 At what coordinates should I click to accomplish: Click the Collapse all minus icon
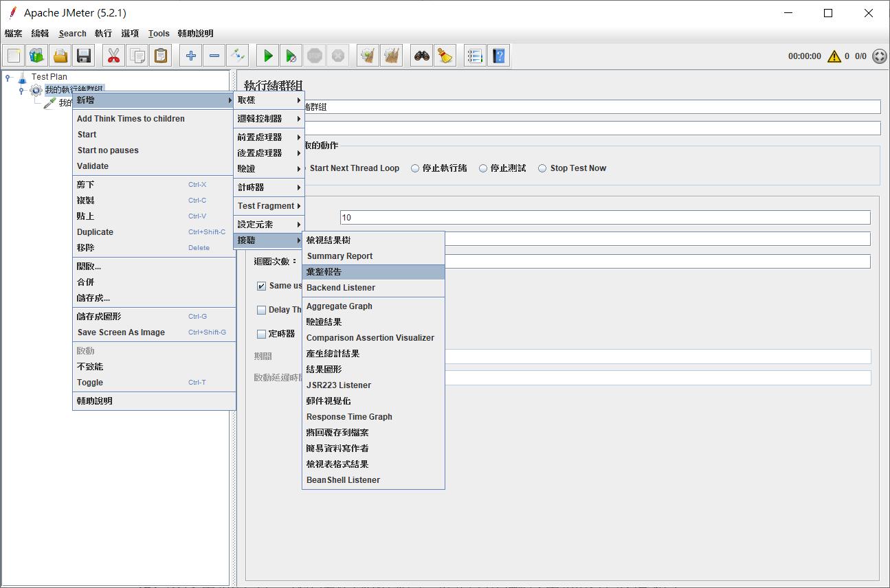coord(214,56)
